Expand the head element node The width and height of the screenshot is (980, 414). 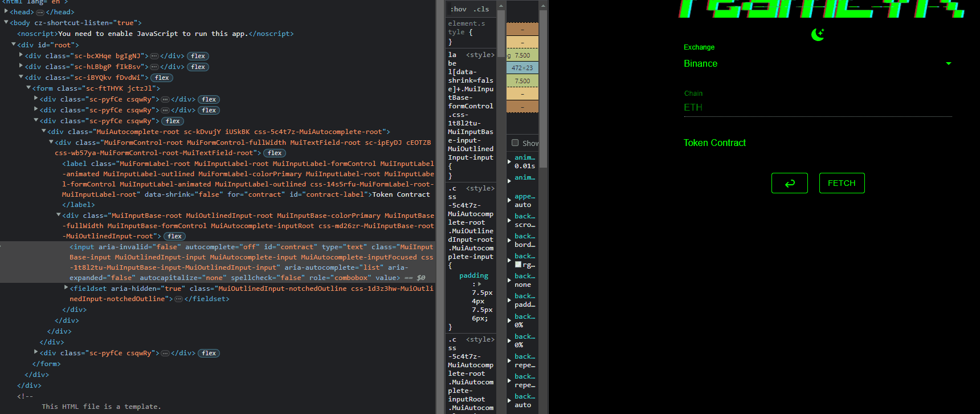pyautogui.click(x=6, y=12)
